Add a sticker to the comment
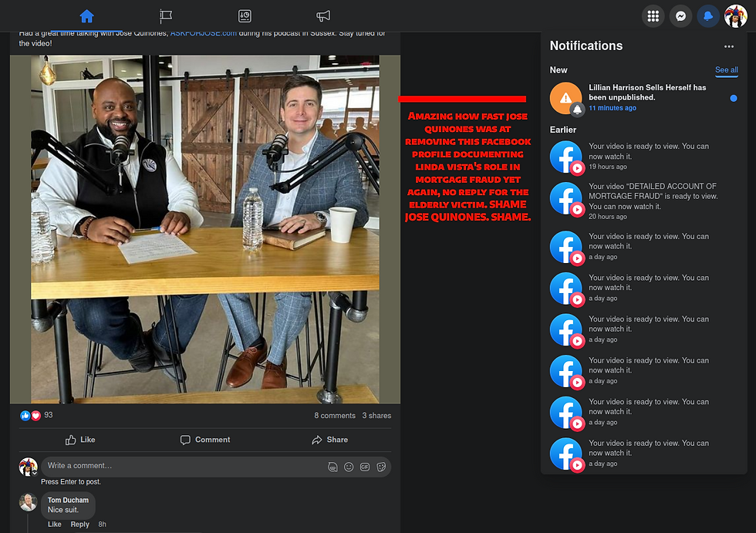This screenshot has width=756, height=533. (x=381, y=467)
